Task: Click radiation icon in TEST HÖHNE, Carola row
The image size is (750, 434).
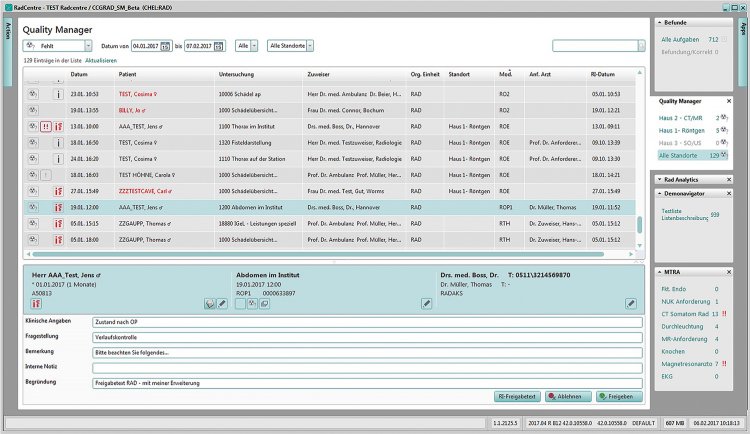Action: click(33, 175)
